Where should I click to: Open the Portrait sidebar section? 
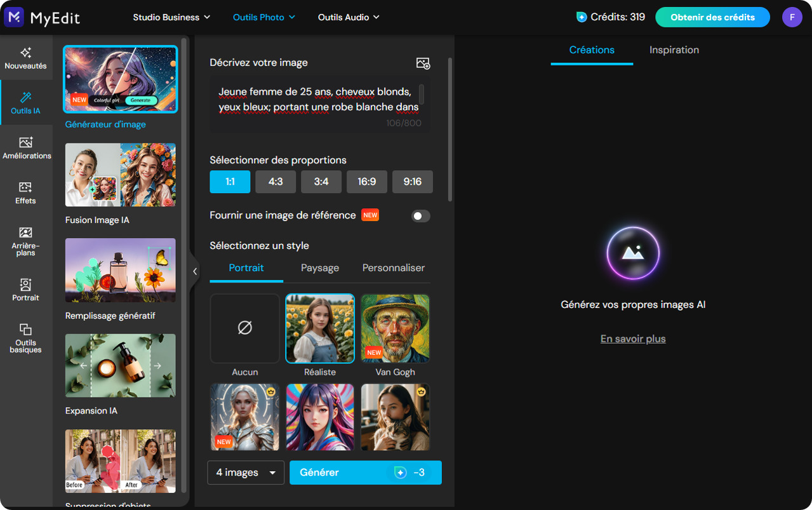pyautogui.click(x=26, y=290)
